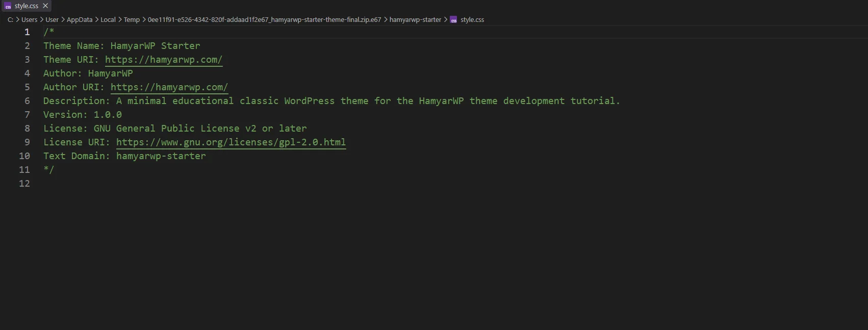This screenshot has height=330, width=868.
Task: Follow the gnu.org GPL license link
Action: click(231, 142)
